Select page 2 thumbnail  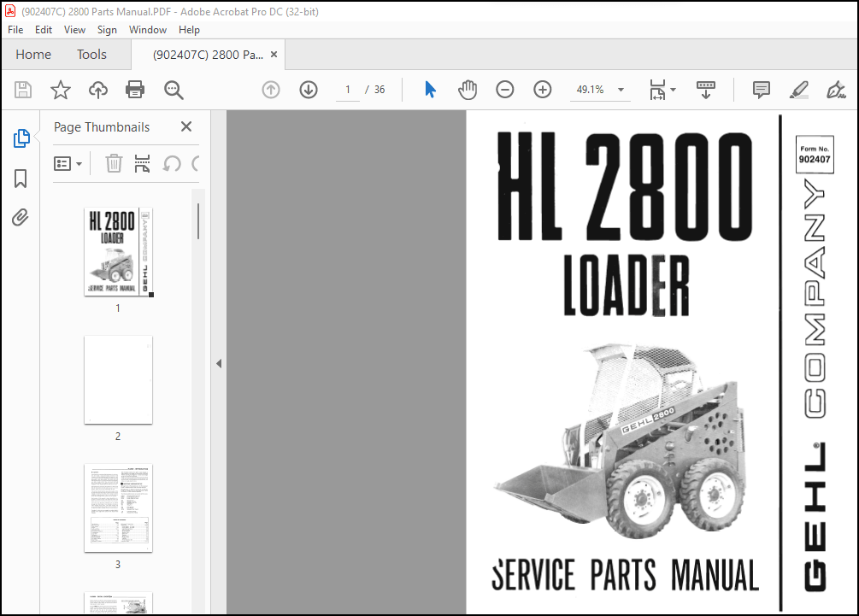click(x=117, y=379)
